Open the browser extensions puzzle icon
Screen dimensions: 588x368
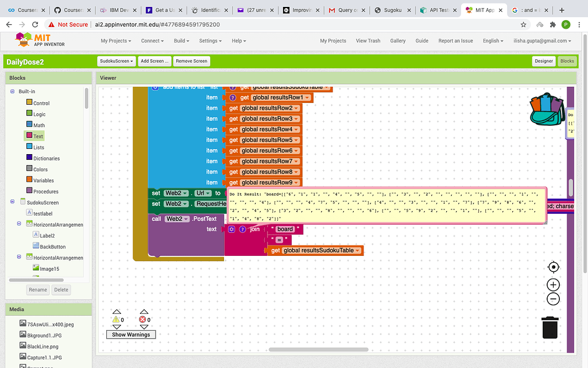(x=553, y=24)
